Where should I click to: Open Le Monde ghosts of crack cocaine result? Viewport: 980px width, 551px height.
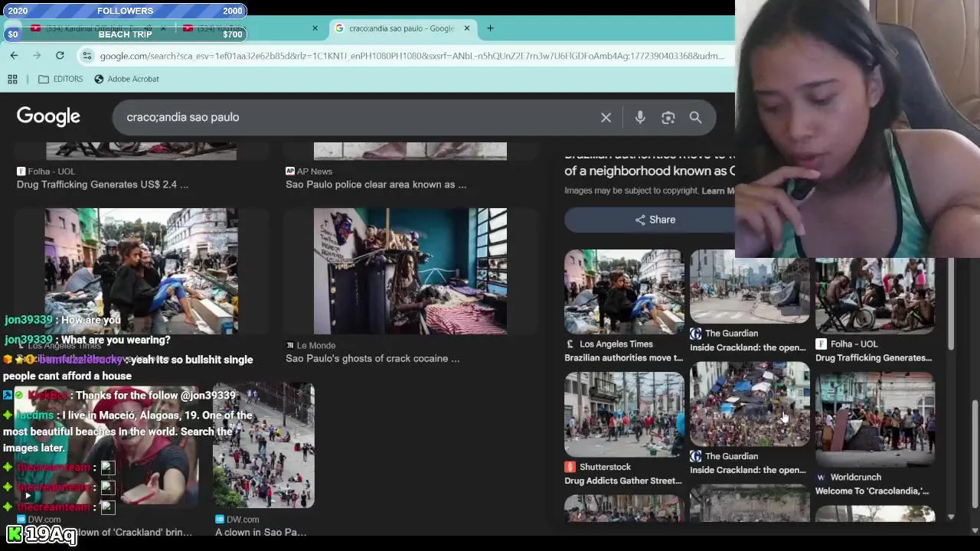[x=373, y=358]
